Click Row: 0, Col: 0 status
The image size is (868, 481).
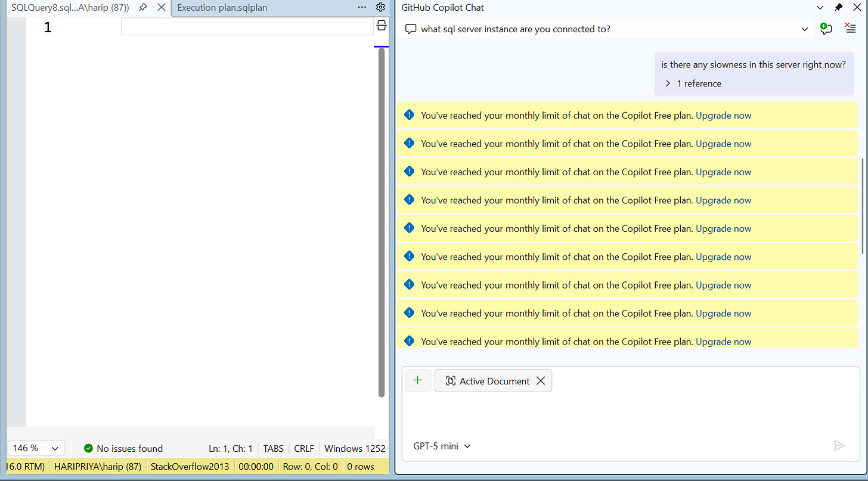[x=310, y=467]
